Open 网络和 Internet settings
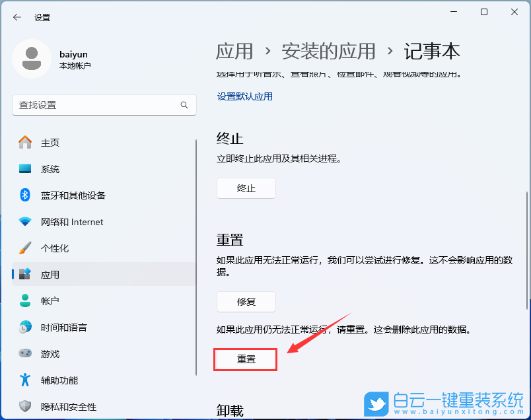Screen dimensions: 531x420 pyautogui.click(x=71, y=222)
